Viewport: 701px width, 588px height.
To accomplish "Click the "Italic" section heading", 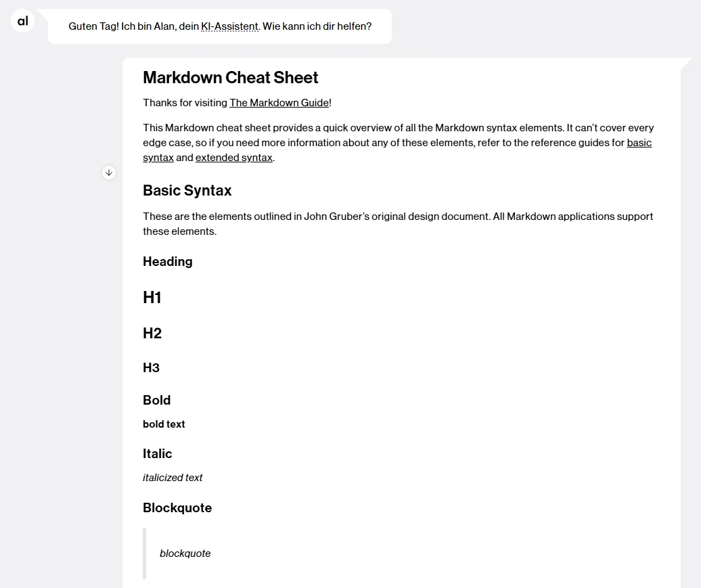I will [x=157, y=453].
